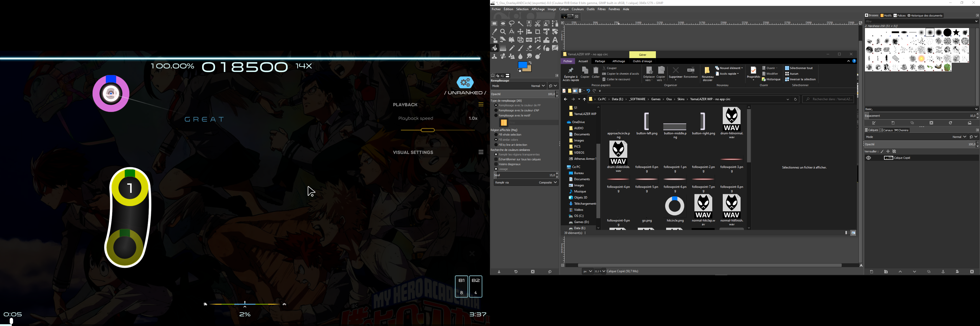
Task: Select the Move tool in the toolbox
Action: pyautogui.click(x=520, y=32)
